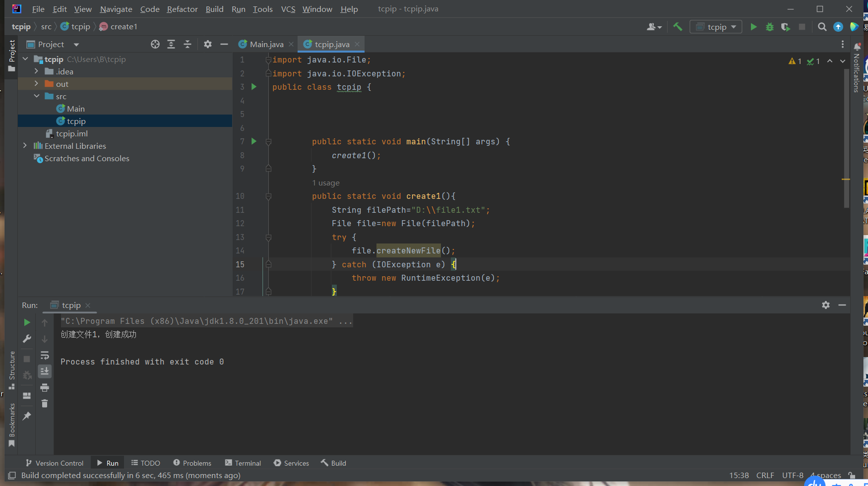Start debugging with the bug icon
This screenshot has height=486, width=868.
click(x=769, y=27)
